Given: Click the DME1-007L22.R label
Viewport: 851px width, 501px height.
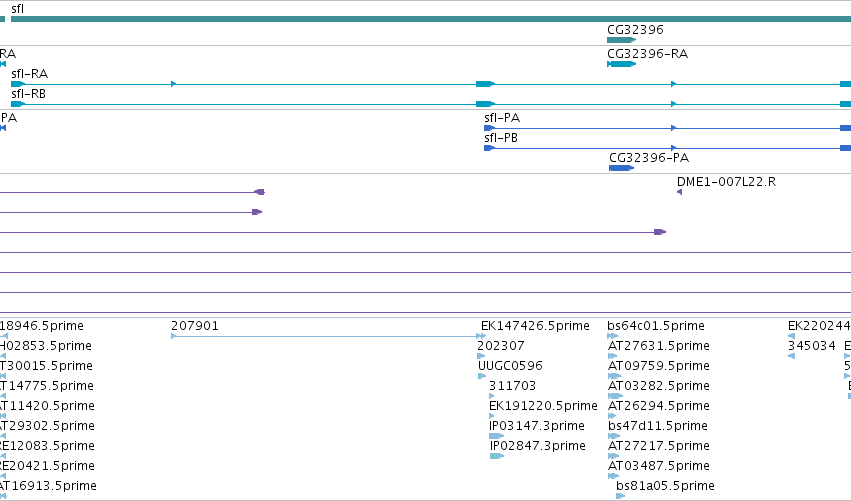Looking at the screenshot, I should click(726, 182).
